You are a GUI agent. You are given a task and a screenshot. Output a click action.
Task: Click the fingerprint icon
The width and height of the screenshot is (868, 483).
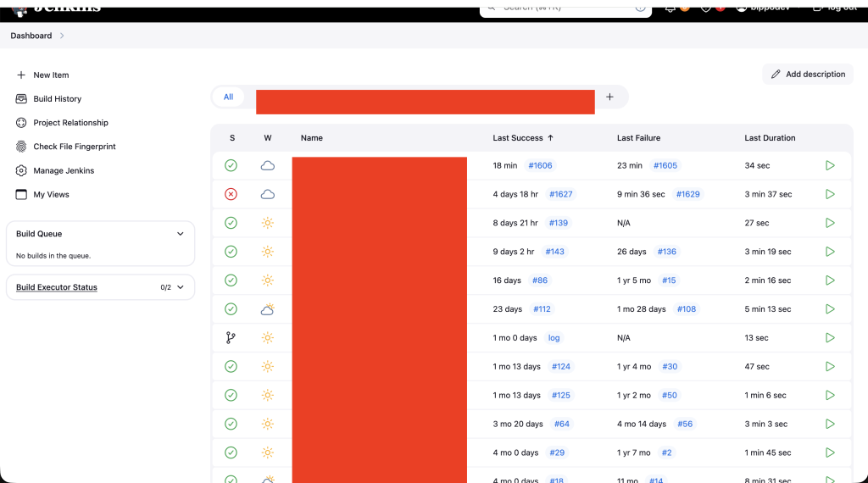pyautogui.click(x=21, y=146)
